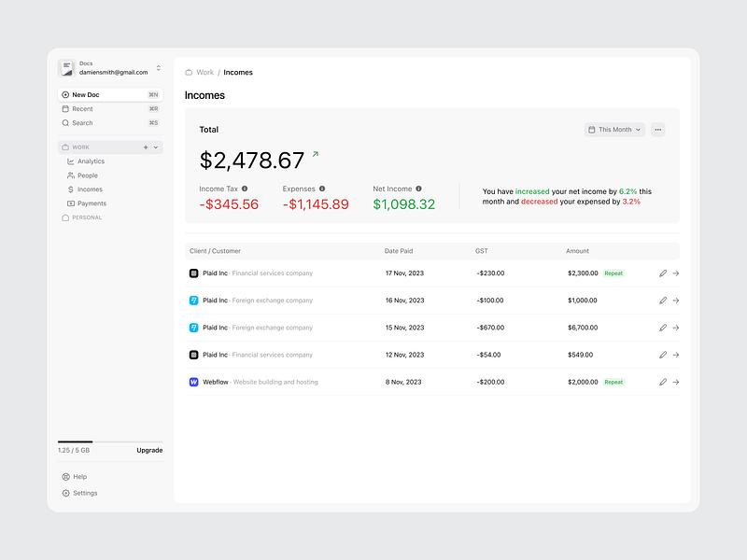Edit the Webflow income entry
The height and width of the screenshot is (560, 747).
[x=663, y=382]
